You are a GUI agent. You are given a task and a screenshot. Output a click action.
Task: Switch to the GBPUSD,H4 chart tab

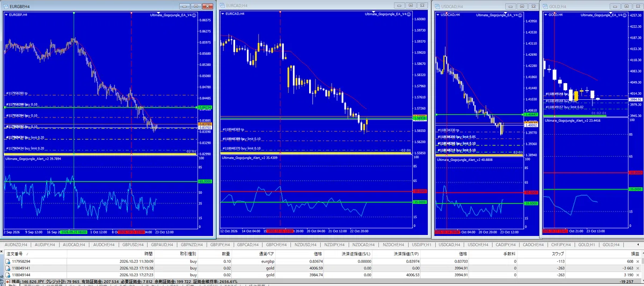pyautogui.click(x=134, y=245)
